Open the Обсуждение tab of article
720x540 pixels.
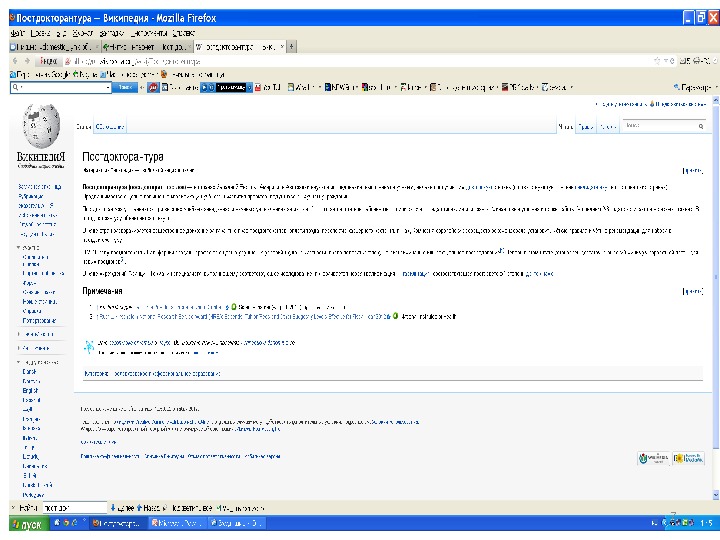click(110, 127)
